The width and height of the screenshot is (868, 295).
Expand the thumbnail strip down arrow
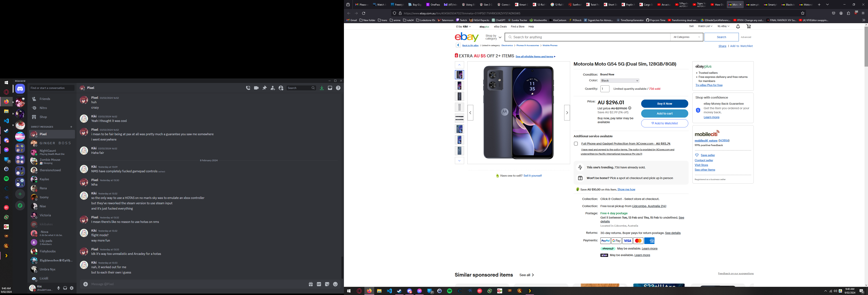tap(459, 160)
